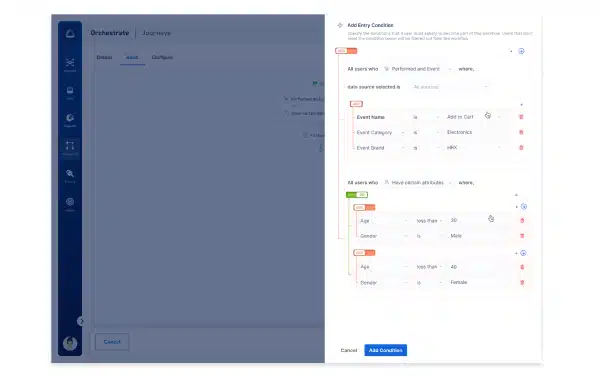The image size is (600, 377).
Task: Click 'data source selected is' label
Action: (x=373, y=87)
